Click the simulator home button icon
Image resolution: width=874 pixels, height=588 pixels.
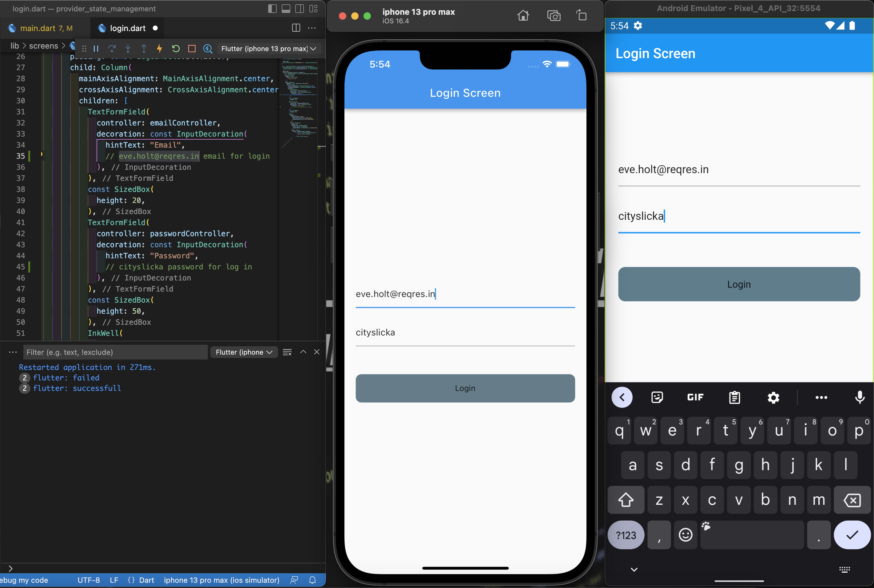click(523, 16)
